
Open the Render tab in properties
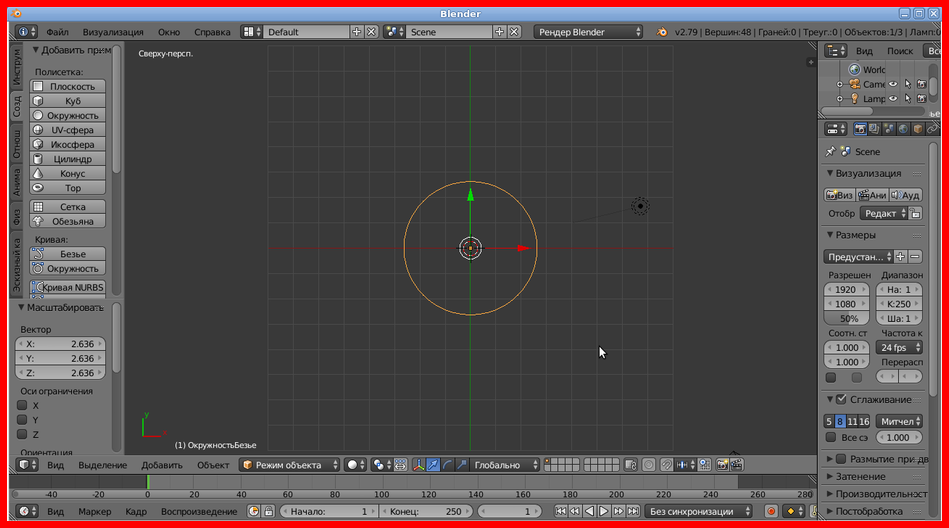tap(860, 129)
